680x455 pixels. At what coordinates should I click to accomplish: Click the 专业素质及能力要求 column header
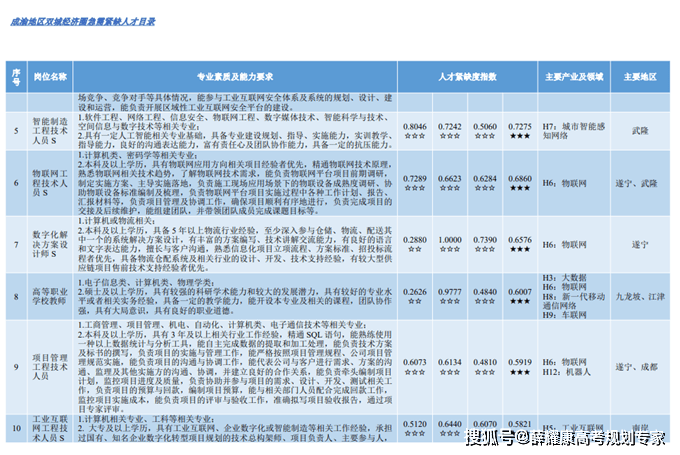pos(236,76)
